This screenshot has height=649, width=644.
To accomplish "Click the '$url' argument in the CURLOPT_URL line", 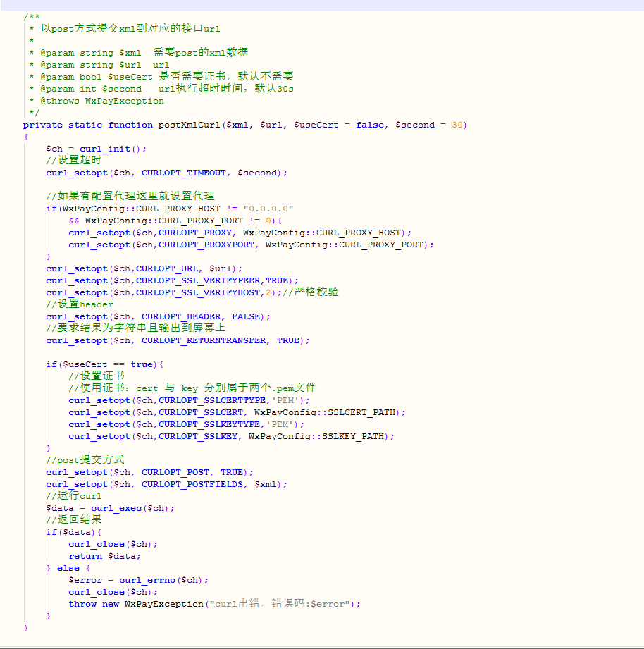I will [220, 268].
